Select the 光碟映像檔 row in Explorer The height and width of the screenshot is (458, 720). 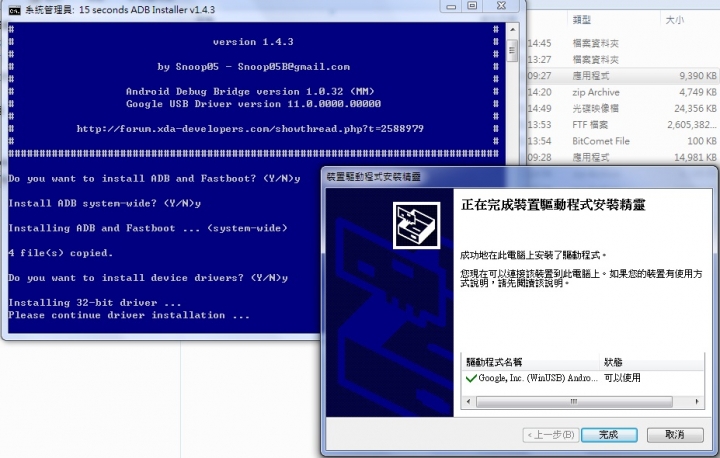pos(623,108)
